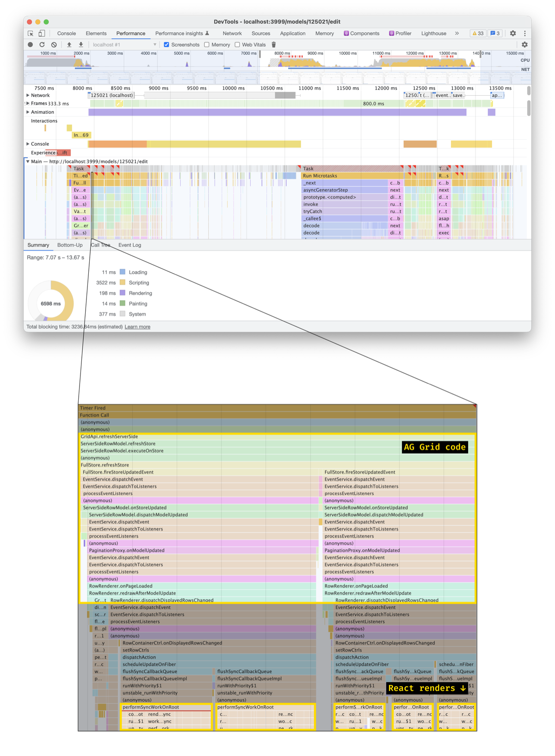Screen dimensions: 555x756
Task: Select the 125021 (localhost) network request bar
Action: click(x=111, y=95)
